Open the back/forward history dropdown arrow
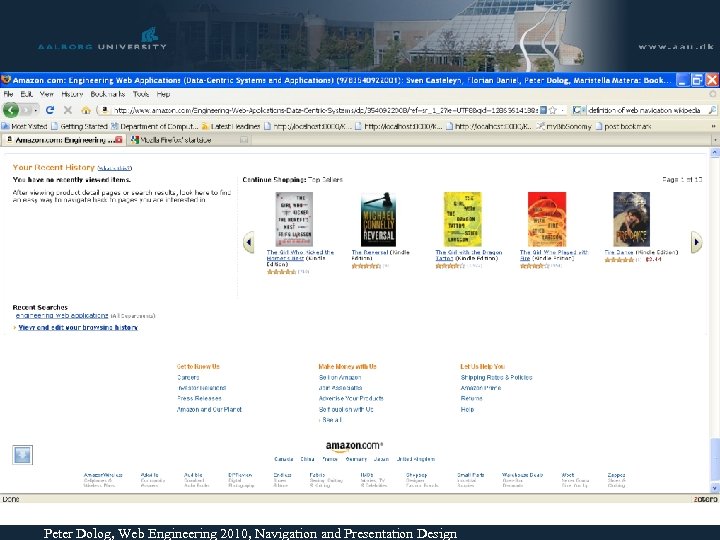This screenshot has height=540, width=720. [x=35, y=110]
